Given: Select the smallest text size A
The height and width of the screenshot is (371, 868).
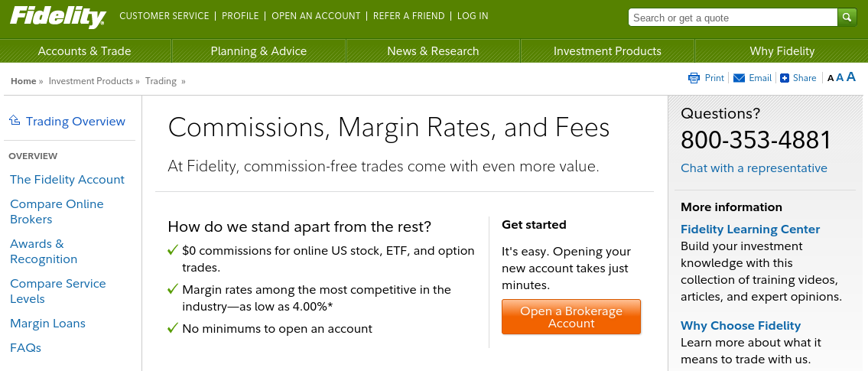Looking at the screenshot, I should [x=831, y=79].
